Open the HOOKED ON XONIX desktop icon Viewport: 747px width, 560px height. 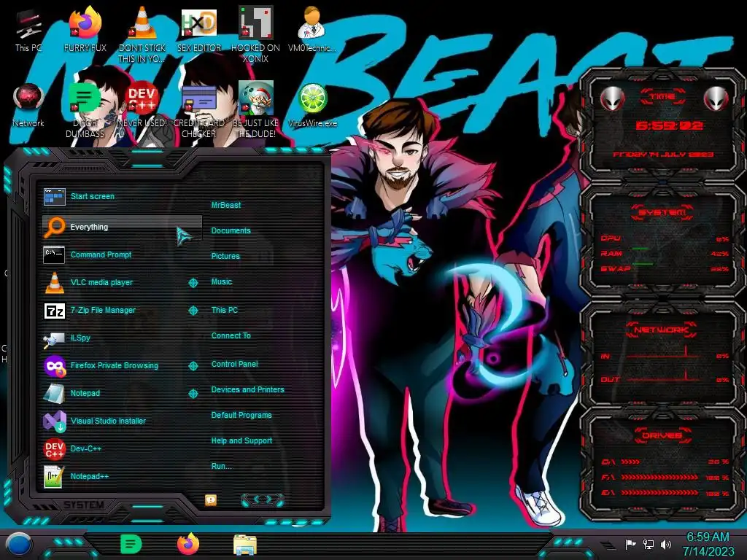[255, 34]
